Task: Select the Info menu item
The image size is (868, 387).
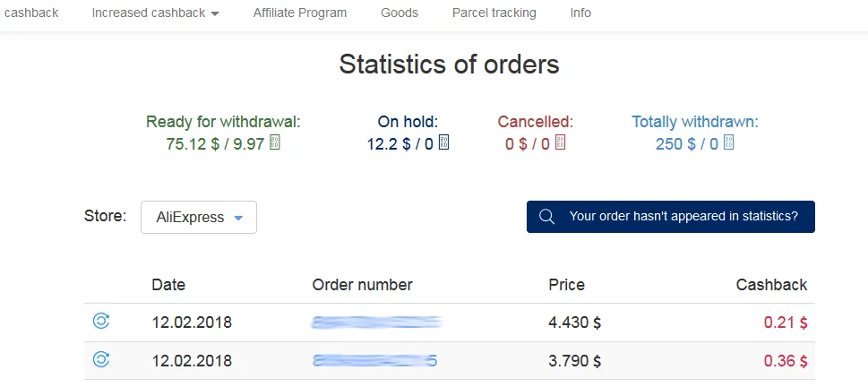Action: click(580, 13)
